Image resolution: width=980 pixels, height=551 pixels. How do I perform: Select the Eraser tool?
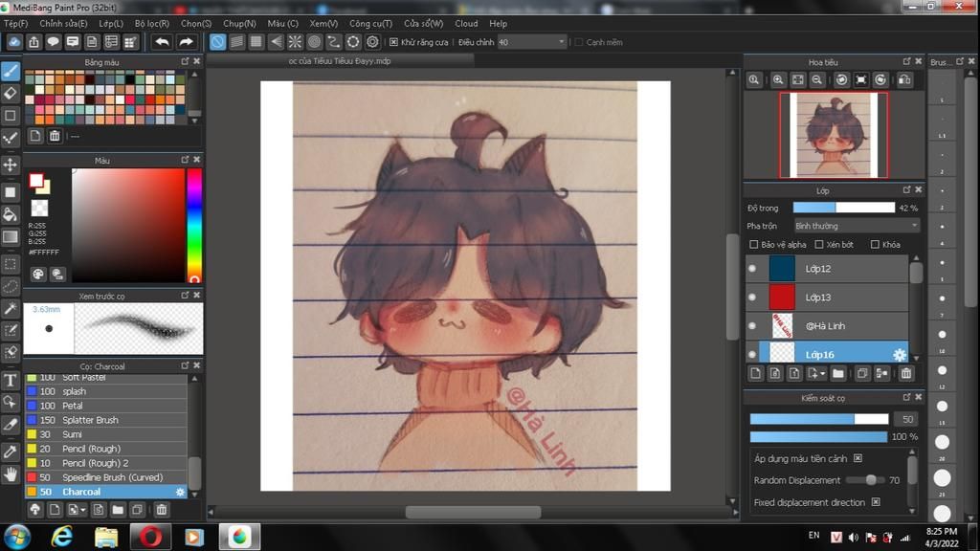(x=11, y=94)
